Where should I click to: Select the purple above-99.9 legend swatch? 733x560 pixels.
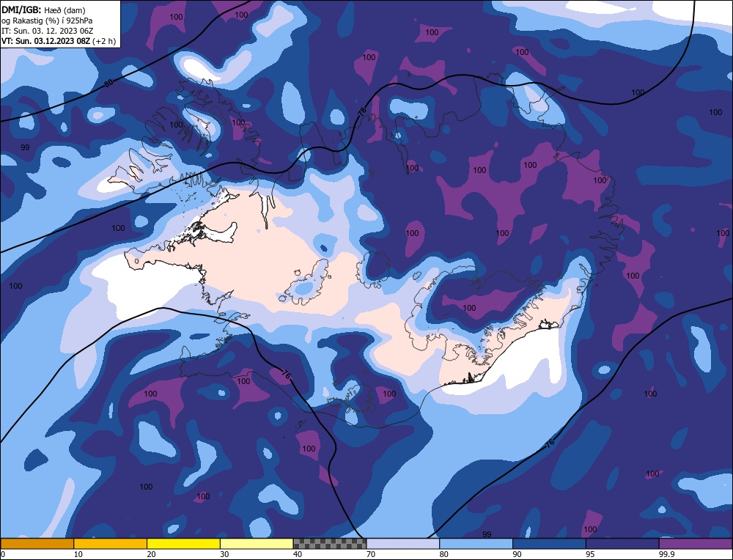696,543
